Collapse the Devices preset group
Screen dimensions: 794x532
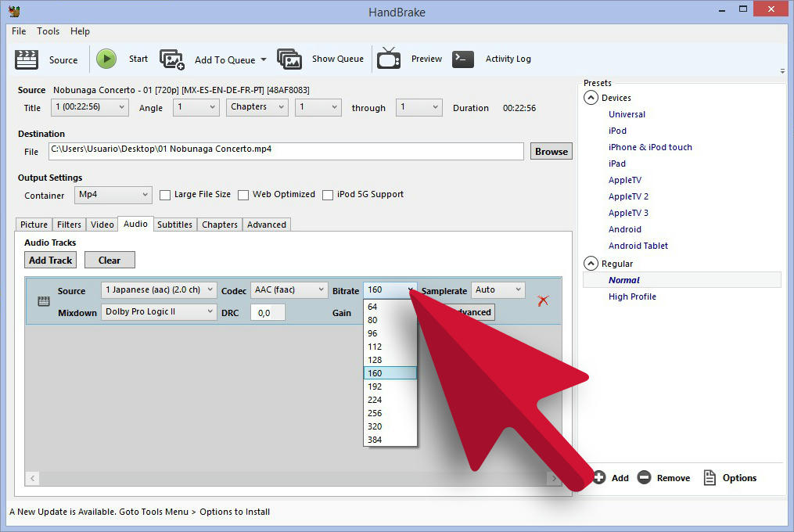[x=590, y=98]
